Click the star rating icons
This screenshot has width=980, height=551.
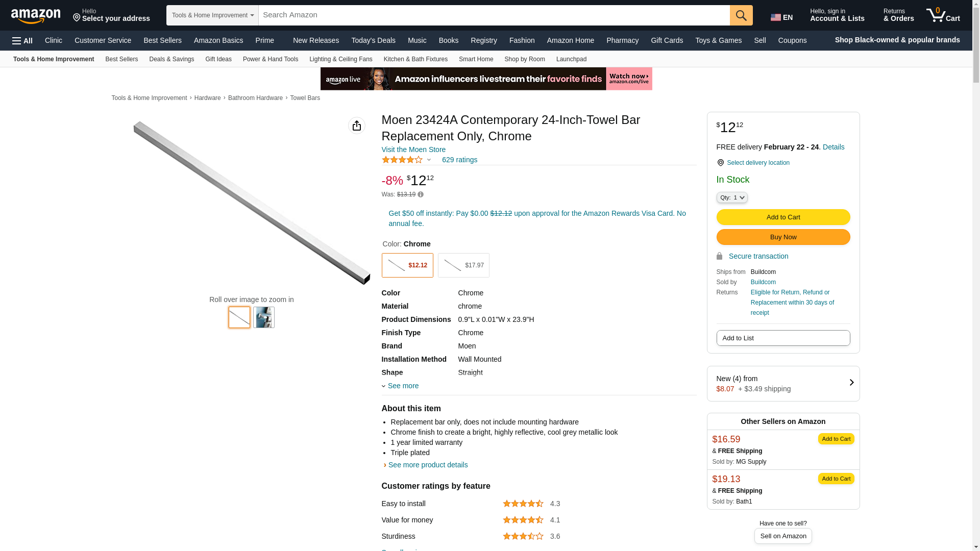(x=402, y=160)
